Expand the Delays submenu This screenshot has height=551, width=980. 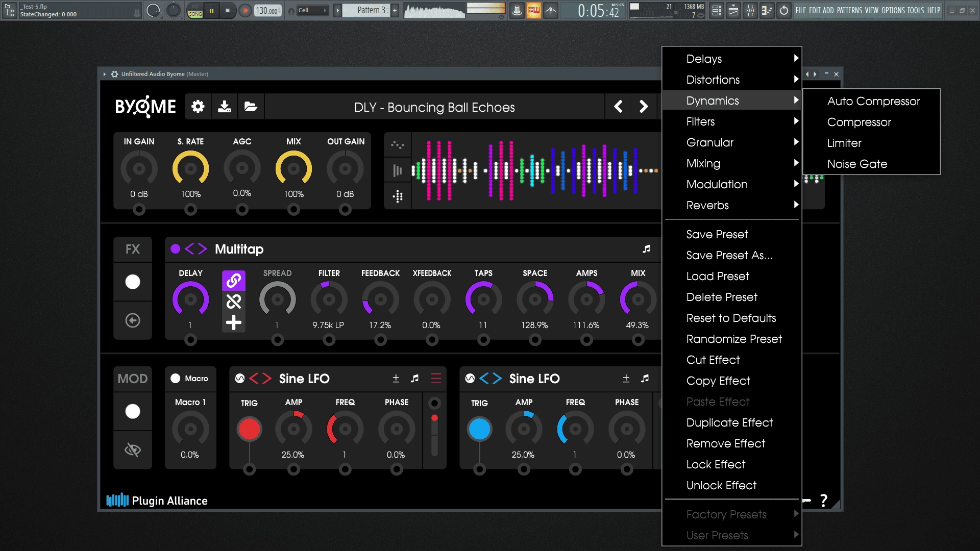(x=731, y=59)
